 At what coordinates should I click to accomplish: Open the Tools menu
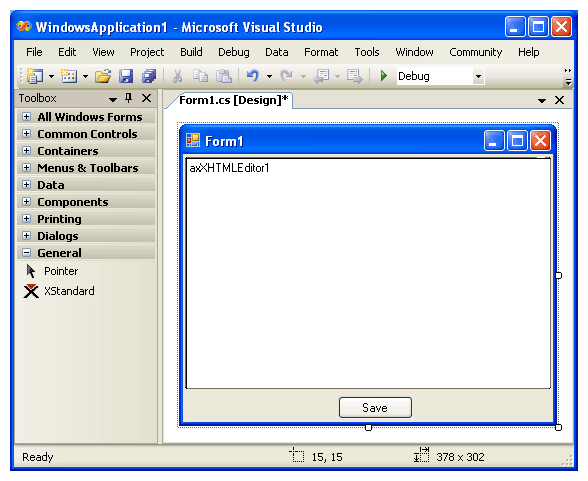click(367, 52)
